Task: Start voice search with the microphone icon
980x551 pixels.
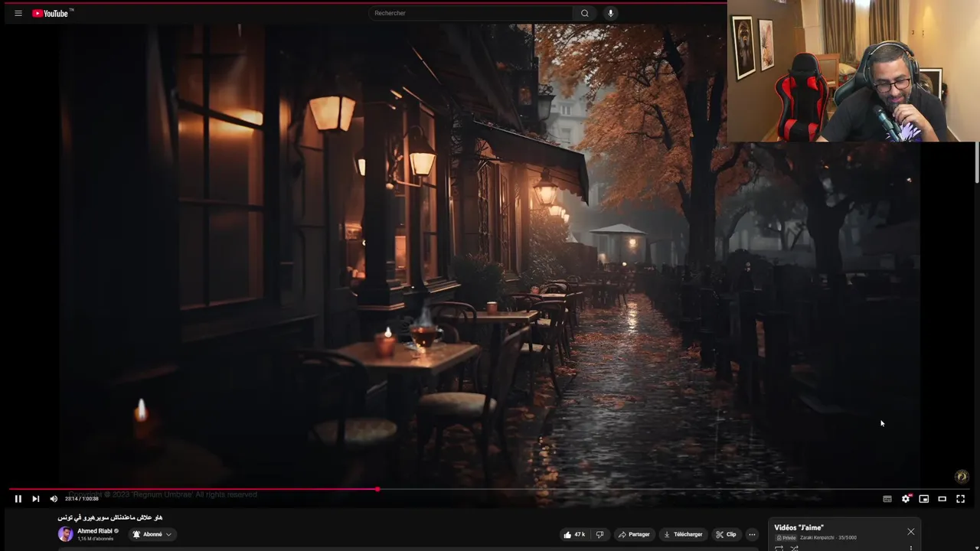Action: coord(610,13)
